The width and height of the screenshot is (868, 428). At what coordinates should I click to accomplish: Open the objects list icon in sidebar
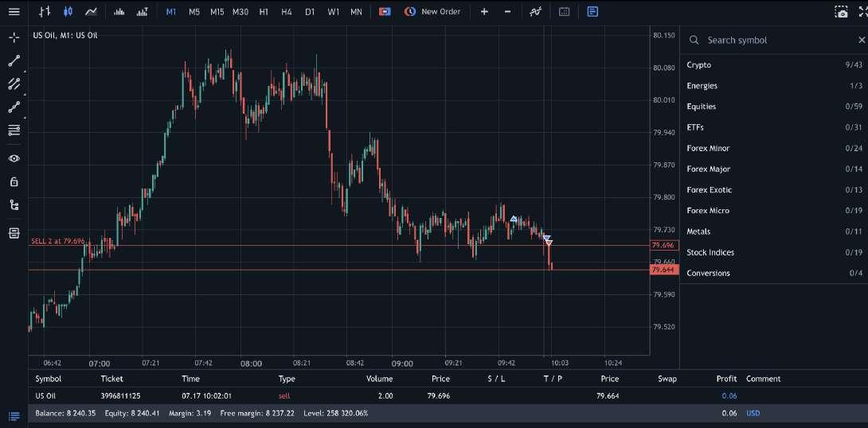(x=14, y=233)
